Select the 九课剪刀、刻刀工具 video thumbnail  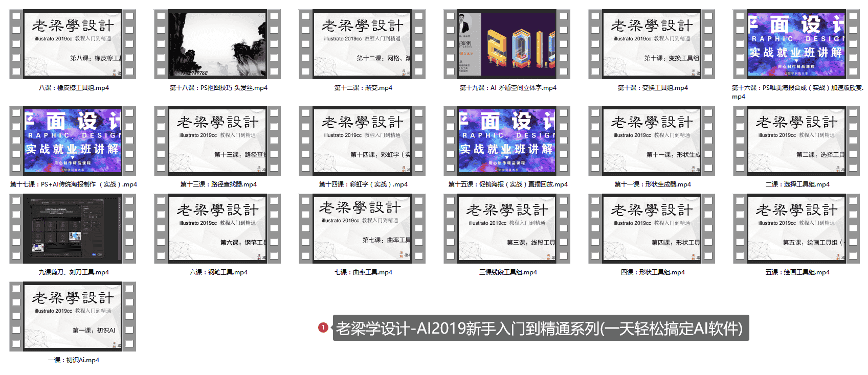pos(73,228)
